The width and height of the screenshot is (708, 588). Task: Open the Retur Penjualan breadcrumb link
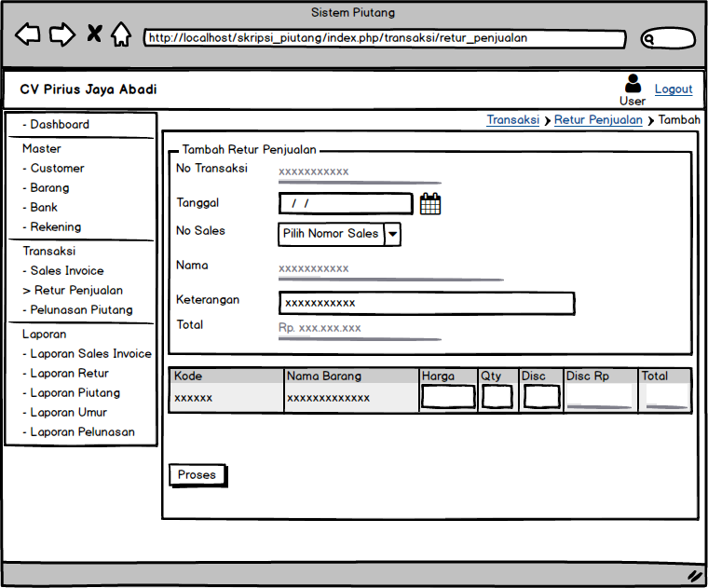tap(598, 119)
